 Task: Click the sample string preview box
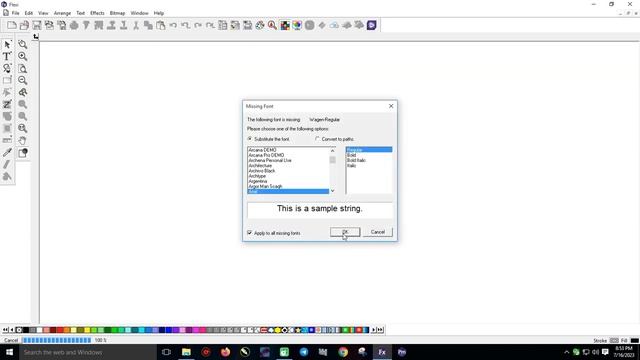point(320,210)
